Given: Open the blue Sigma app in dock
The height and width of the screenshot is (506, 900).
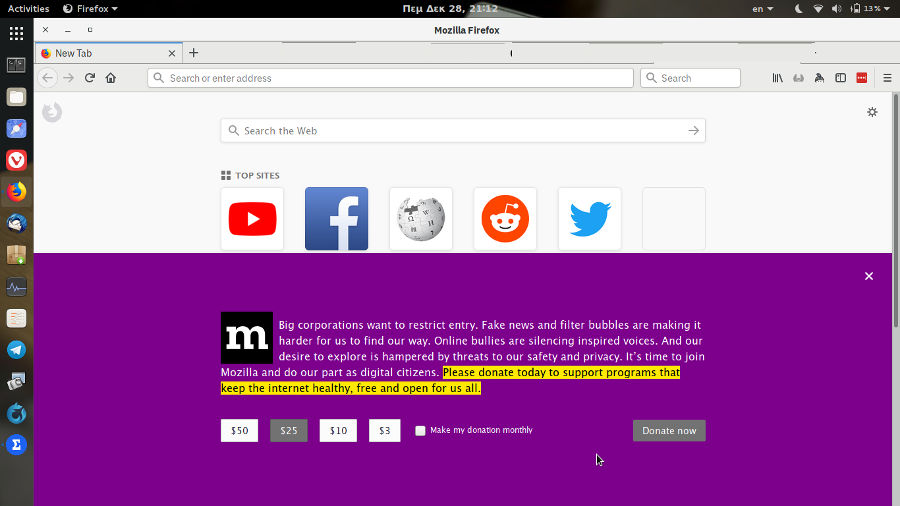Looking at the screenshot, I should pyautogui.click(x=17, y=445).
